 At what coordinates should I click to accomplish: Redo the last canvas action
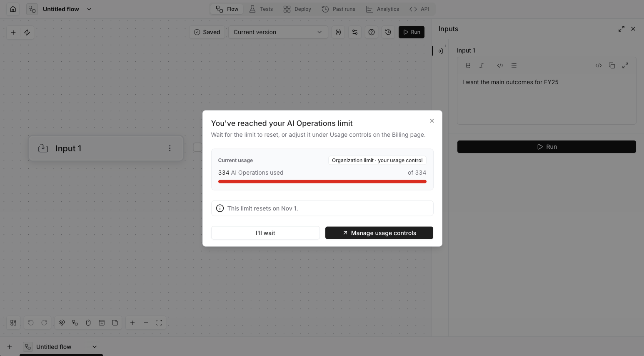[x=44, y=323]
